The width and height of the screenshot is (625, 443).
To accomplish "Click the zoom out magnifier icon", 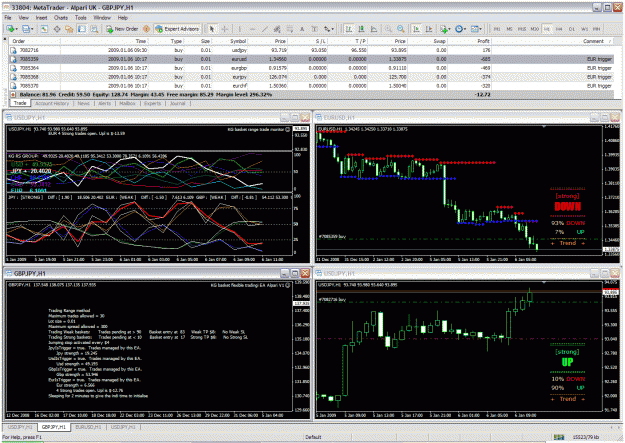I will coord(401,29).
